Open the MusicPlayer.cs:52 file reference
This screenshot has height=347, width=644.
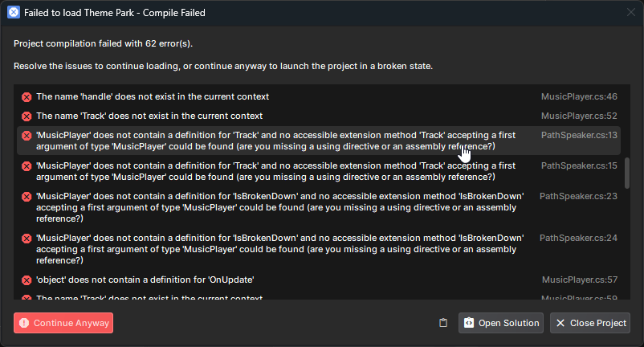(579, 116)
